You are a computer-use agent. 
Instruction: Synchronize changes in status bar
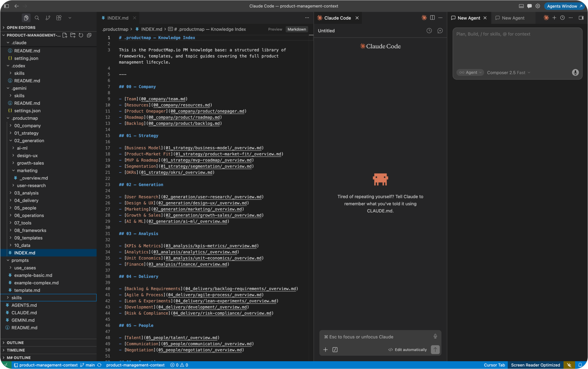99,365
